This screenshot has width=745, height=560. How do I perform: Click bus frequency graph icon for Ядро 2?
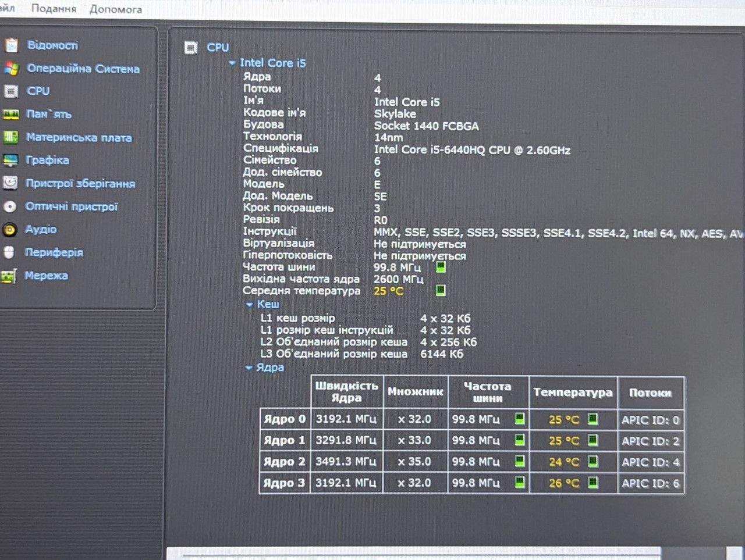[x=520, y=461]
